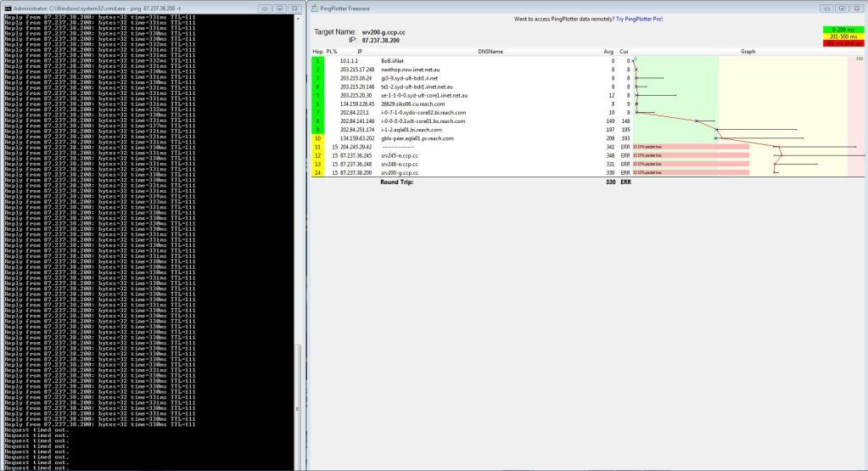The image size is (868, 471).
Task: Click IP address 134.159.126.45
Action: tap(357, 104)
